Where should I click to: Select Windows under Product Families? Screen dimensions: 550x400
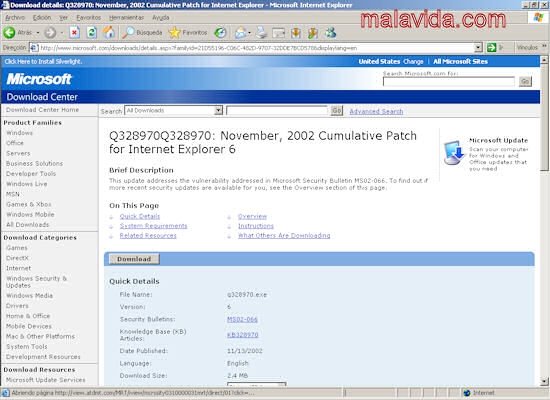click(x=19, y=133)
